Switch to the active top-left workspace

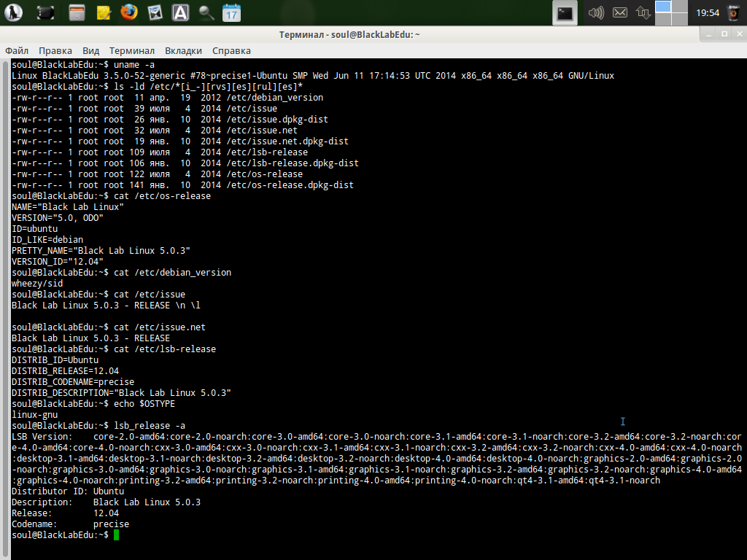[x=663, y=6]
